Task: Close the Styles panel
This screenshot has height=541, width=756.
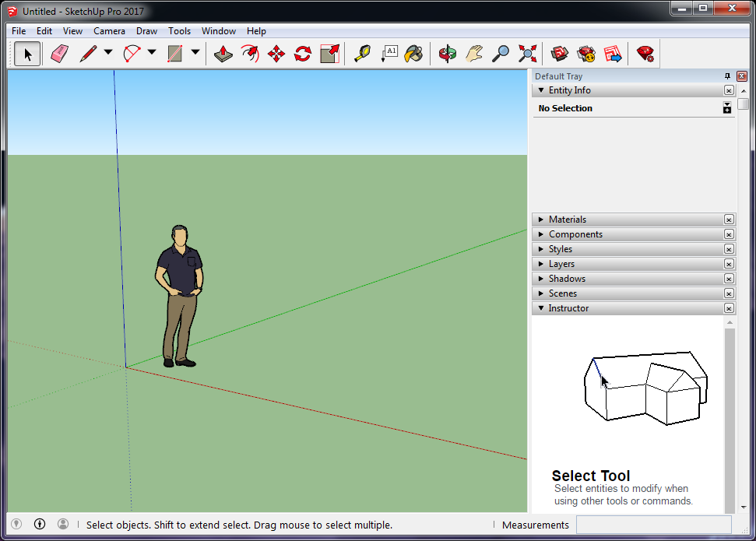Action: pyautogui.click(x=729, y=249)
